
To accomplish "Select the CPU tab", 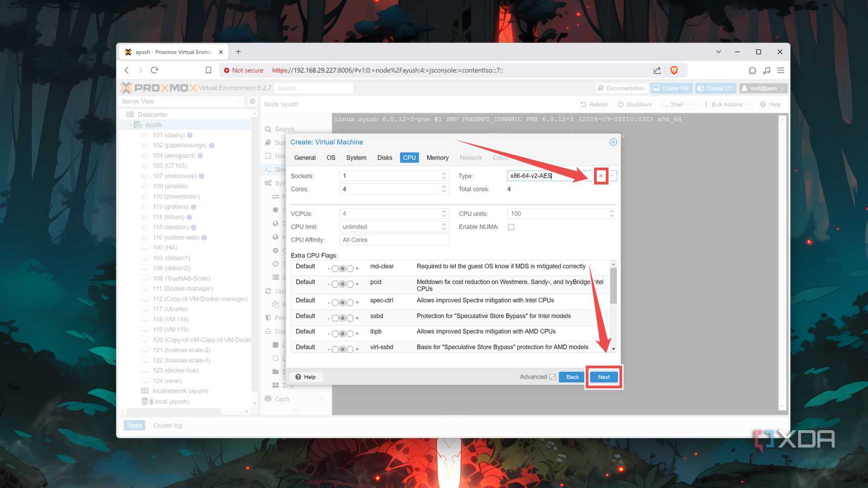I will tap(409, 158).
